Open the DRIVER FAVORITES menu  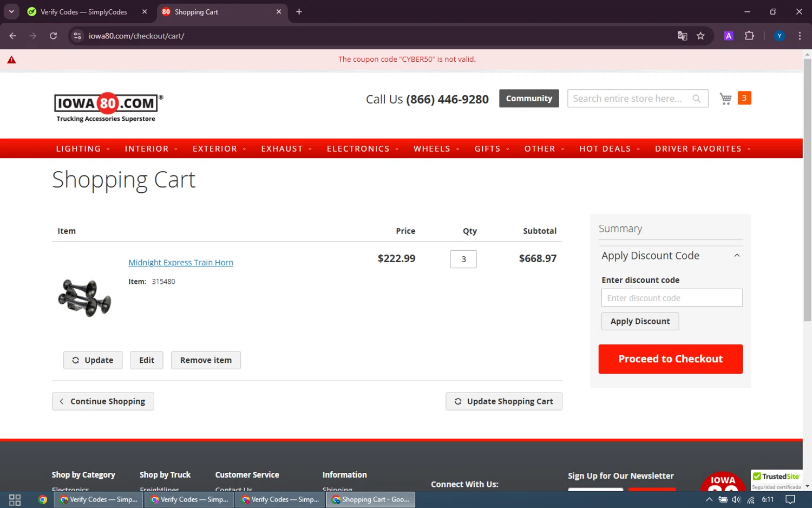point(703,148)
